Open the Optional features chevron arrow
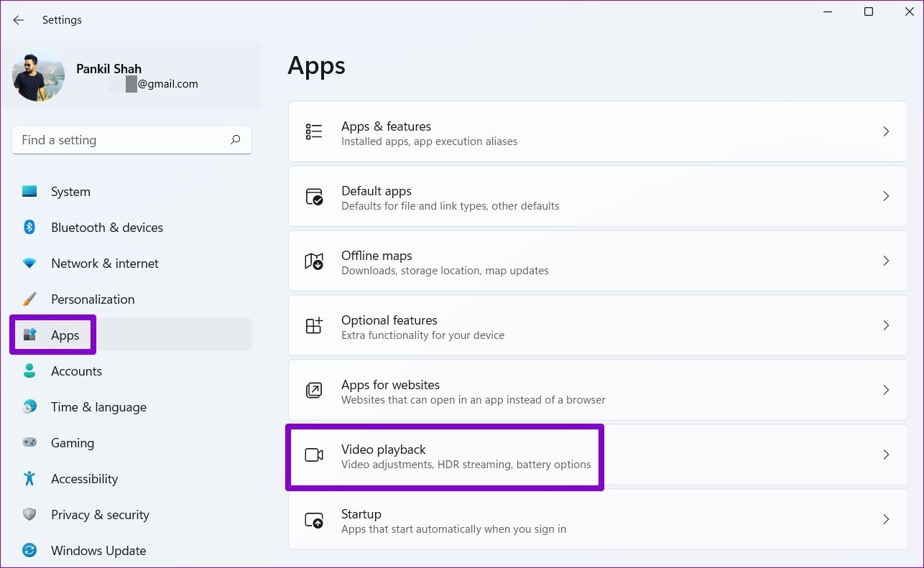Screen dimensions: 924x568 886,325
